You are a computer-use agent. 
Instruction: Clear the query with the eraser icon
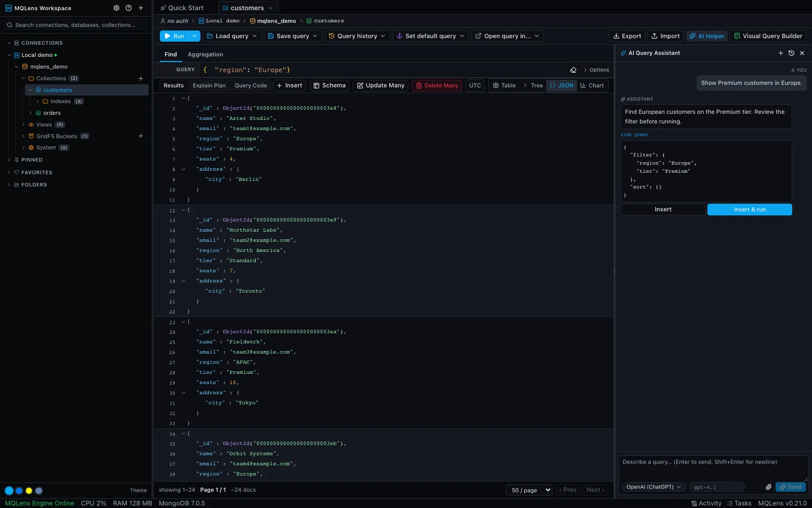tap(573, 70)
